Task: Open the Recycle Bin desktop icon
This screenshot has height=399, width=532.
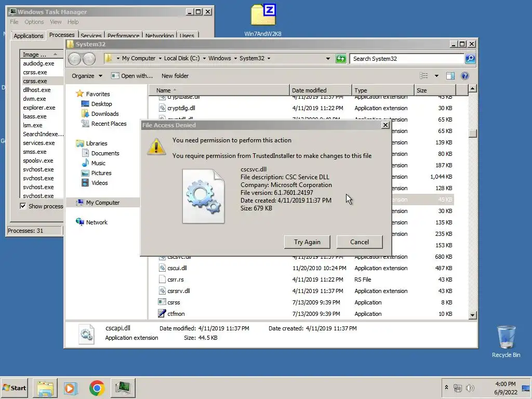Action: click(x=506, y=342)
